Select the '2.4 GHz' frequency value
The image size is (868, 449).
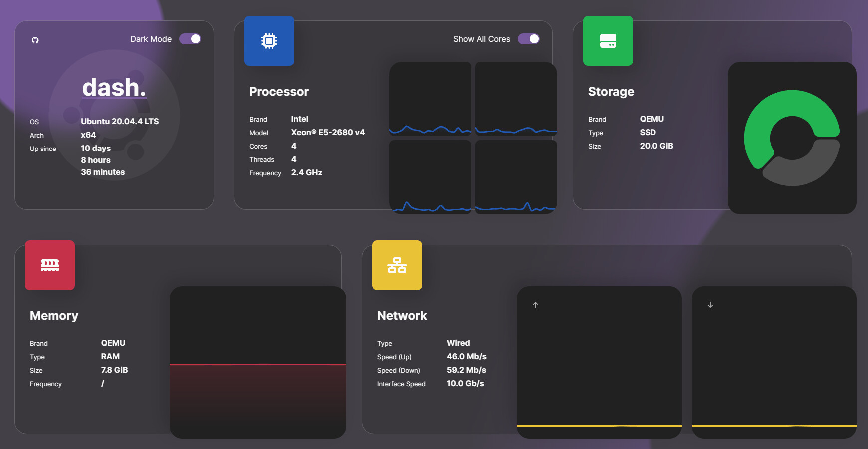[x=307, y=172]
